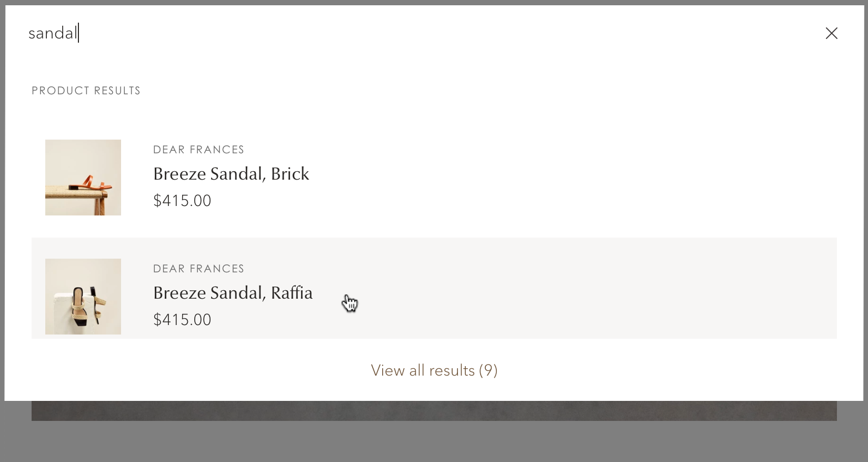The width and height of the screenshot is (868, 462).
Task: Click the PRODUCT RESULTS section heading
Action: [86, 90]
